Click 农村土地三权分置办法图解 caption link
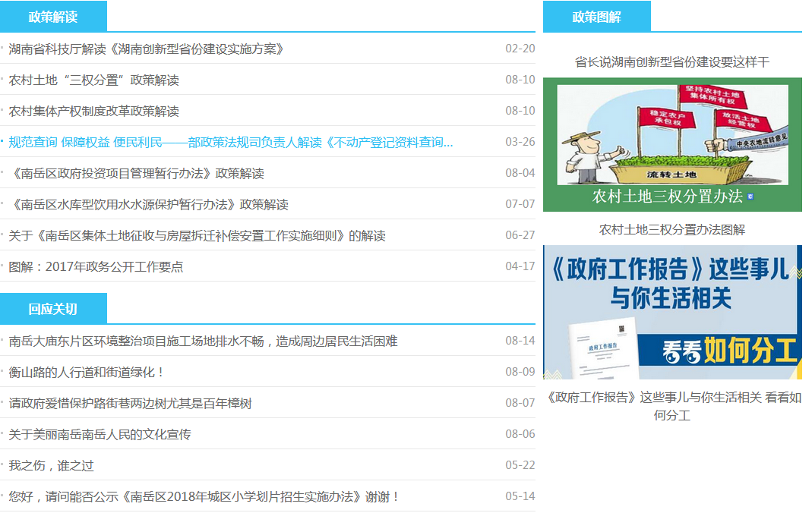Image resolution: width=812 pixels, height=513 pixels. [672, 230]
